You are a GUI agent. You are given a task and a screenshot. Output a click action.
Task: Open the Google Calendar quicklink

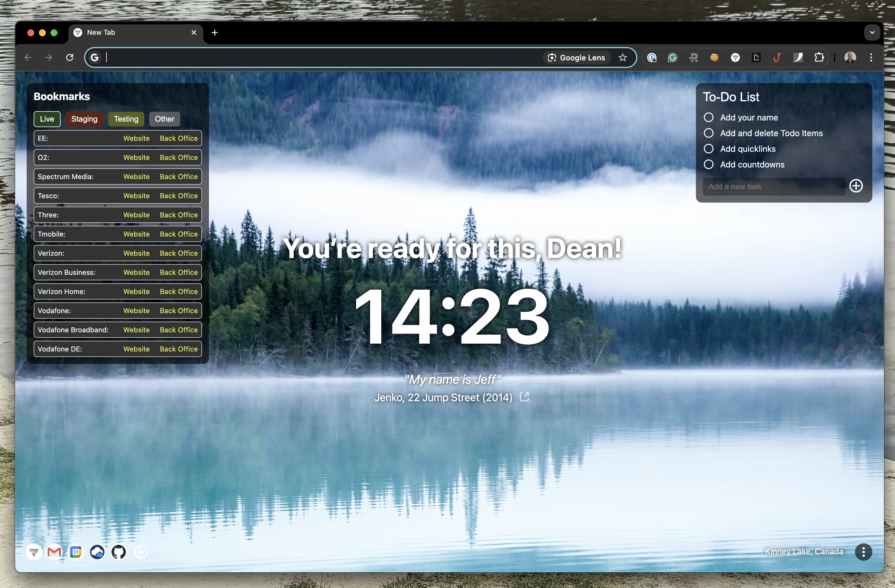pos(76,552)
